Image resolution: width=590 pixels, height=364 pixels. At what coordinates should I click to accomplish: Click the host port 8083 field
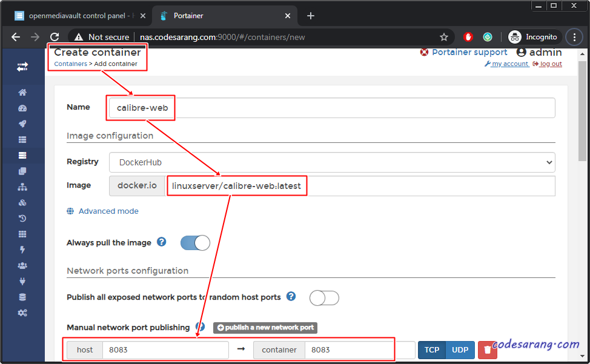pos(165,349)
